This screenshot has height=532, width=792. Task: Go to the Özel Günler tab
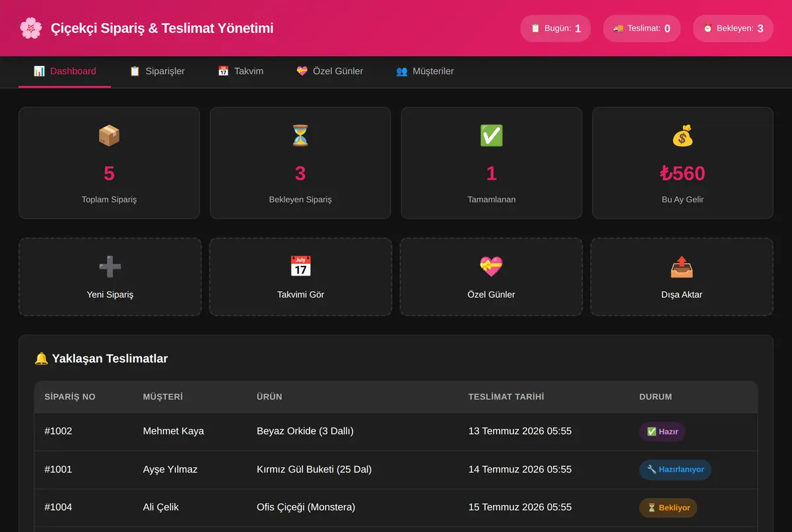[329, 71]
